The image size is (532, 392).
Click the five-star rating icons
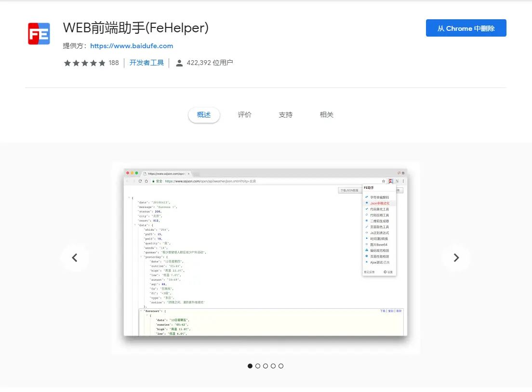tap(85, 63)
